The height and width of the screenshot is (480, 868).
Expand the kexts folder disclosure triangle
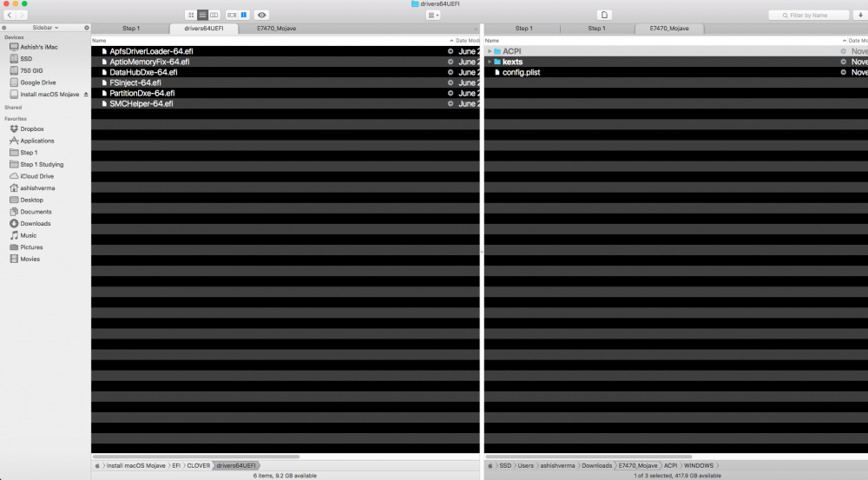tap(490, 62)
